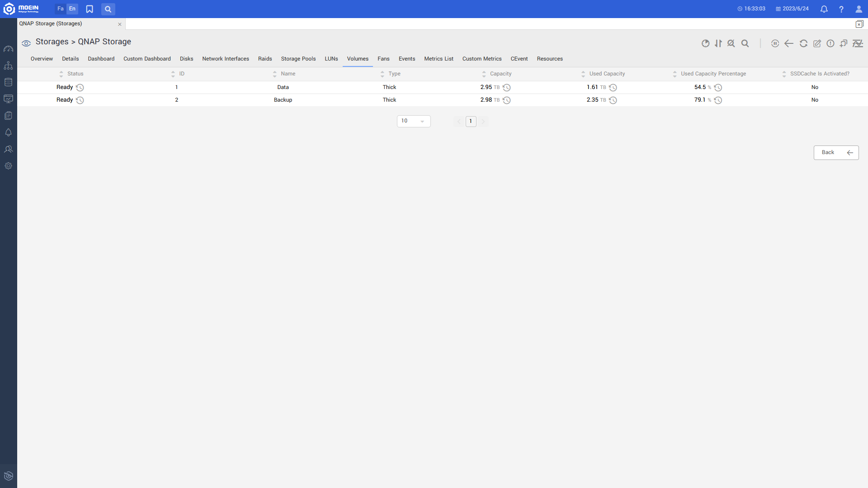Viewport: 868px width, 488px height.
Task: Click next page arrow in pagination
Action: pos(483,121)
